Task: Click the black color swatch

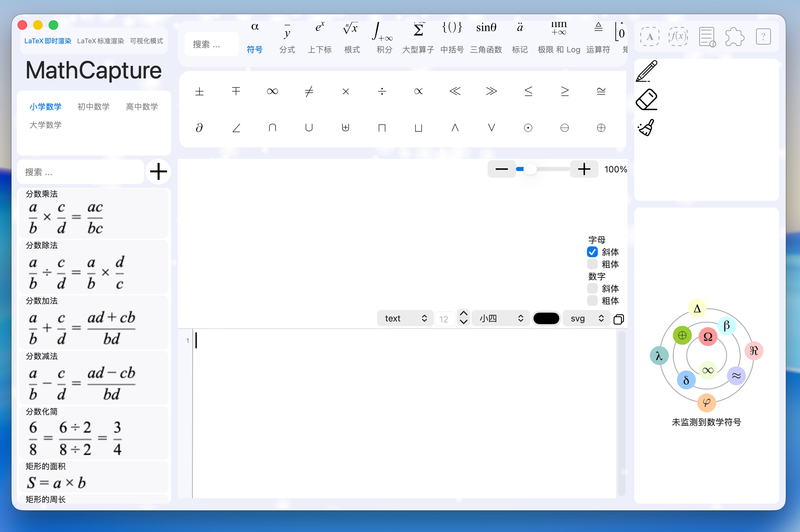Action: coord(546,318)
